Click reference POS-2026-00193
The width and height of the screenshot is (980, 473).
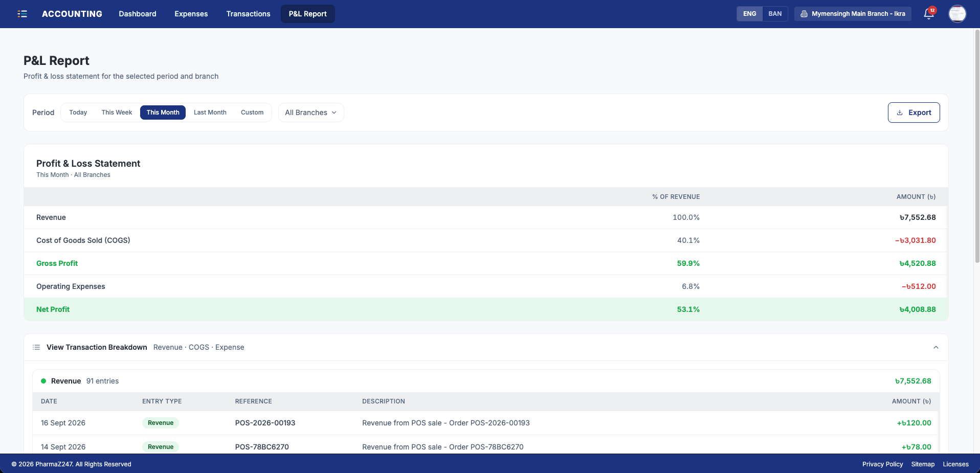point(265,423)
